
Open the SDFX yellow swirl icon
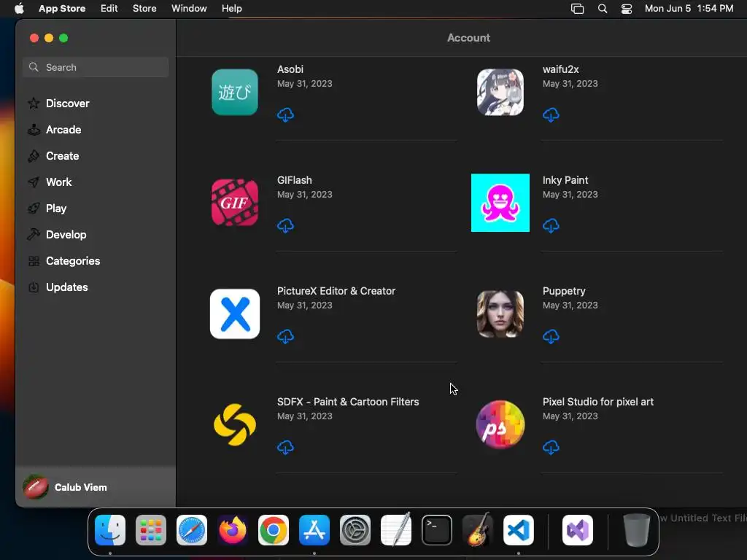tap(235, 425)
